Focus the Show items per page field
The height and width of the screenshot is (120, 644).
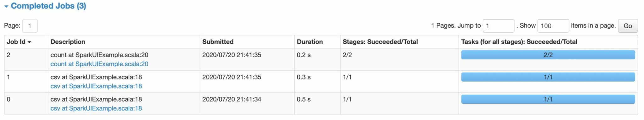click(x=553, y=26)
